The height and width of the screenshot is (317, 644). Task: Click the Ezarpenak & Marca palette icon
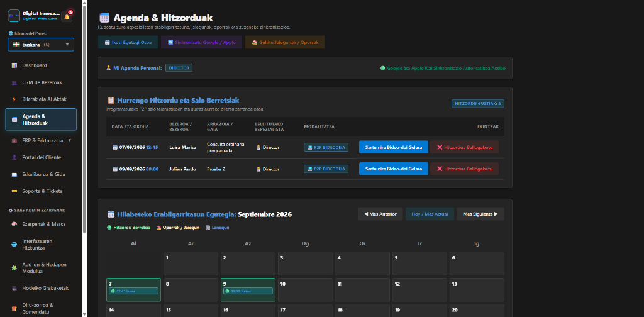pyautogui.click(x=14, y=224)
